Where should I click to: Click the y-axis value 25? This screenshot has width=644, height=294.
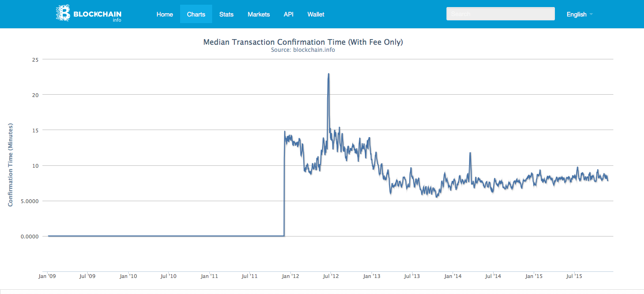[35, 59]
